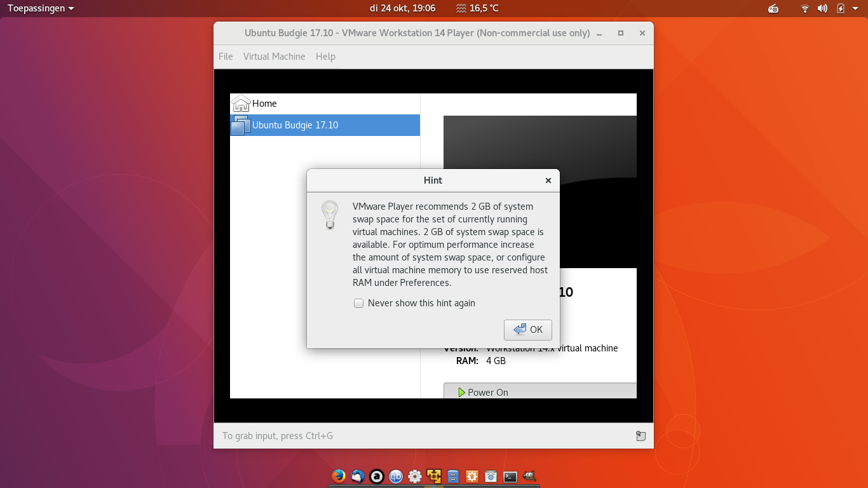
Task: Open the File menu in VMware Player
Action: coord(226,57)
